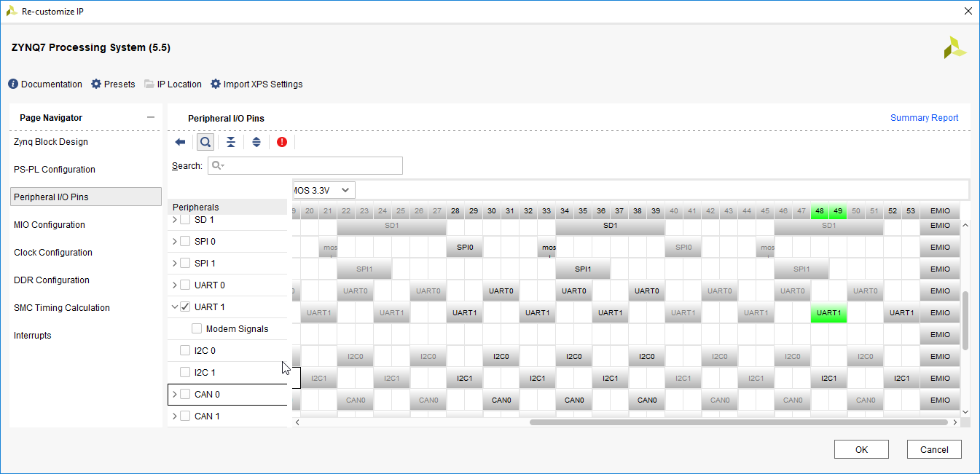The image size is (980, 474).
Task: Click the IP Location folder icon
Action: click(x=149, y=84)
